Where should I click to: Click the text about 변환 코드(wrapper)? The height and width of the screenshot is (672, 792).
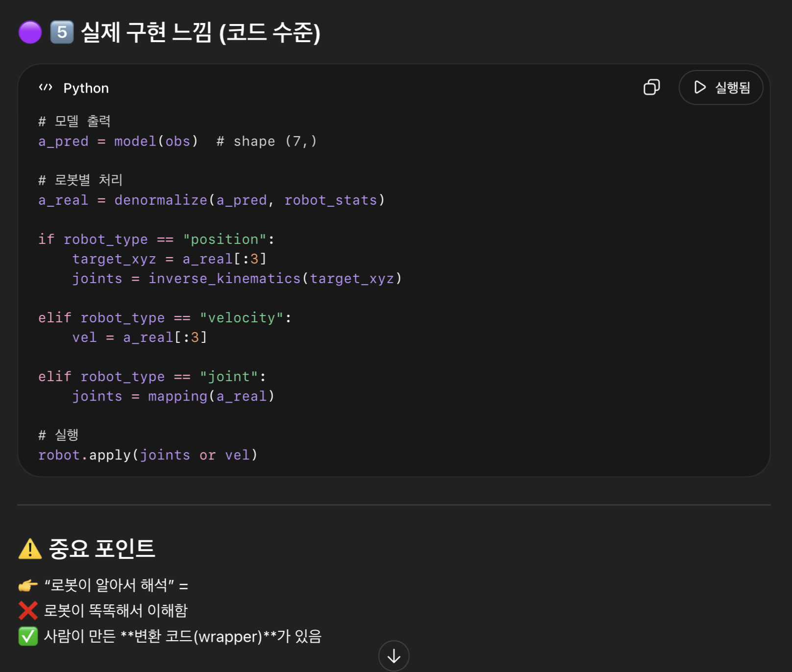tap(183, 636)
